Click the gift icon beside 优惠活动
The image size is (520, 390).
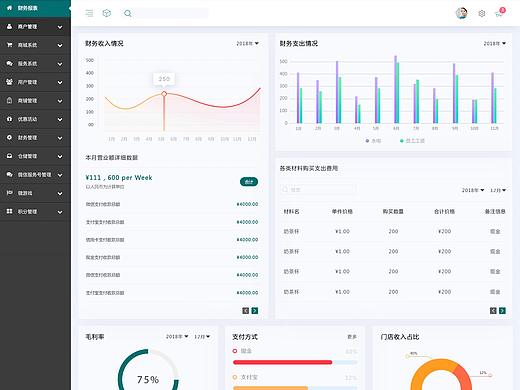pyautogui.click(x=9, y=119)
